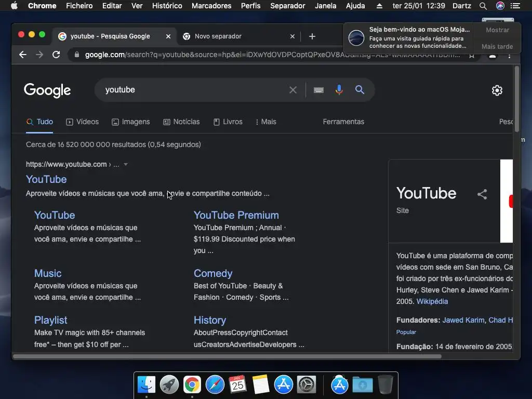532x399 pixels.
Task: Launch Safari from the dock
Action: click(215, 385)
